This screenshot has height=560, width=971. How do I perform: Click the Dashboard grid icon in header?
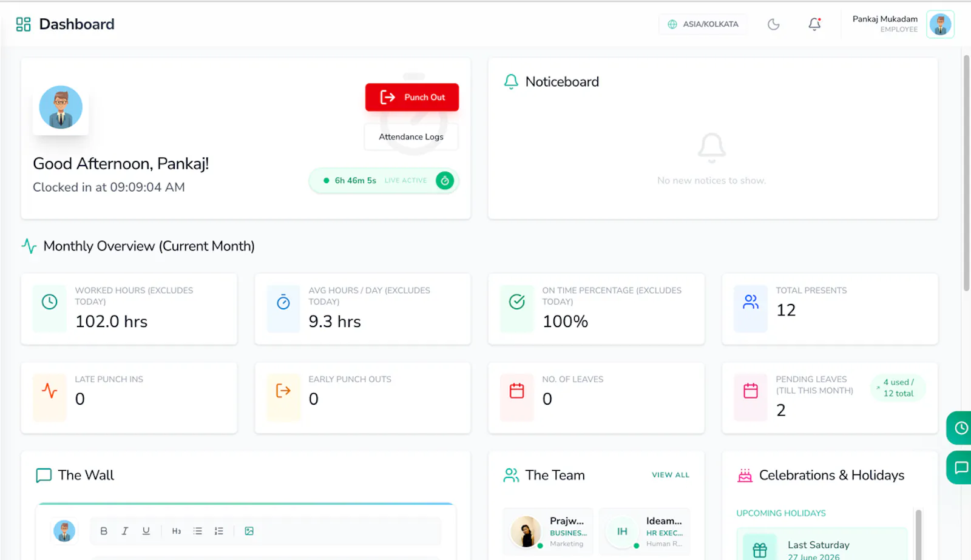pos(23,24)
